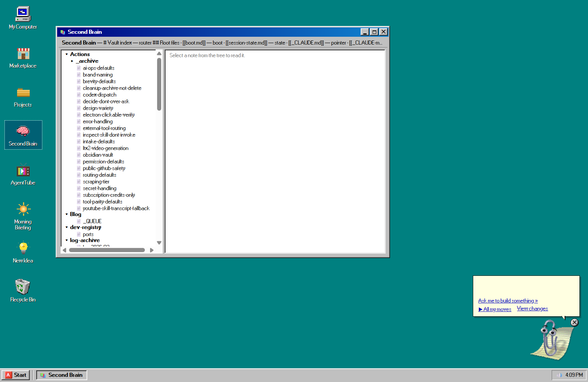This screenshot has height=382, width=588.
Task: Minimize the Second Brain window
Action: click(x=365, y=32)
